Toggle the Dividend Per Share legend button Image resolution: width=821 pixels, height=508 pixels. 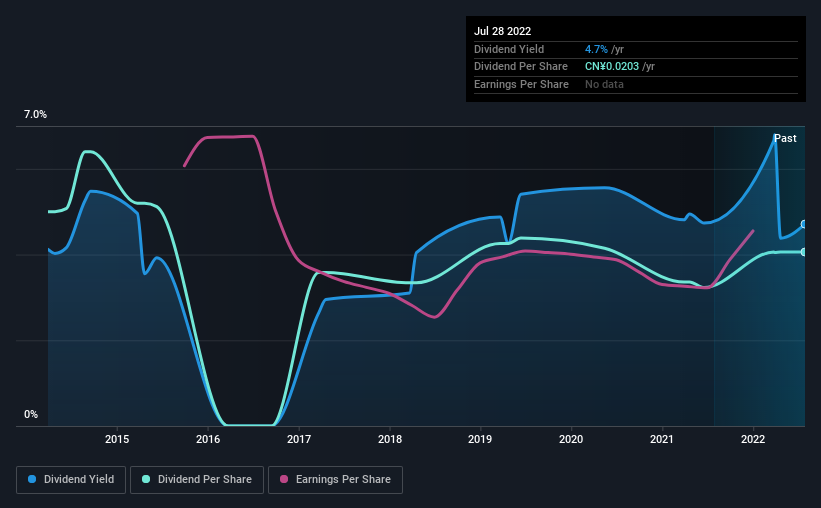click(197, 480)
